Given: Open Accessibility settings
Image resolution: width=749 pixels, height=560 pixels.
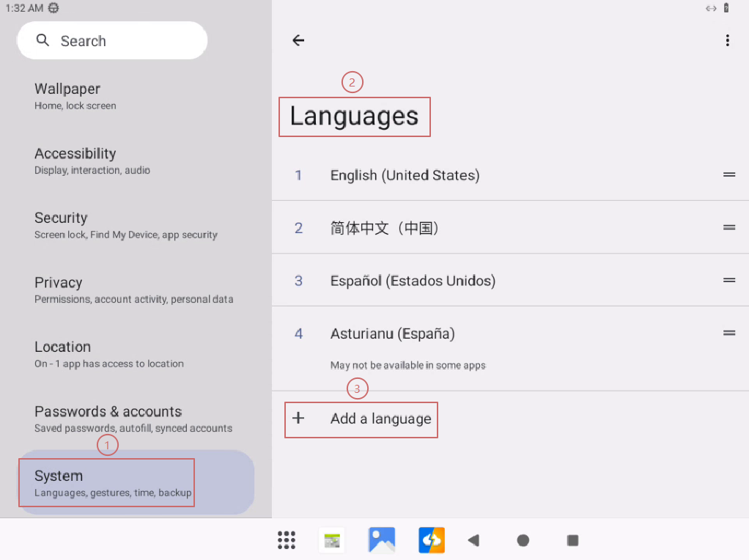Looking at the screenshot, I should tap(75, 161).
